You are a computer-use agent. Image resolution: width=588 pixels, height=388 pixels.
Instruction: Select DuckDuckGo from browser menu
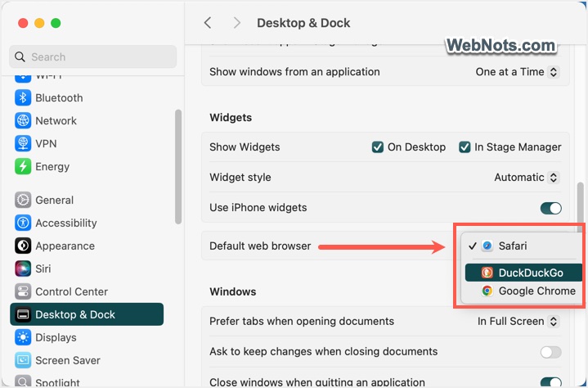(x=523, y=273)
